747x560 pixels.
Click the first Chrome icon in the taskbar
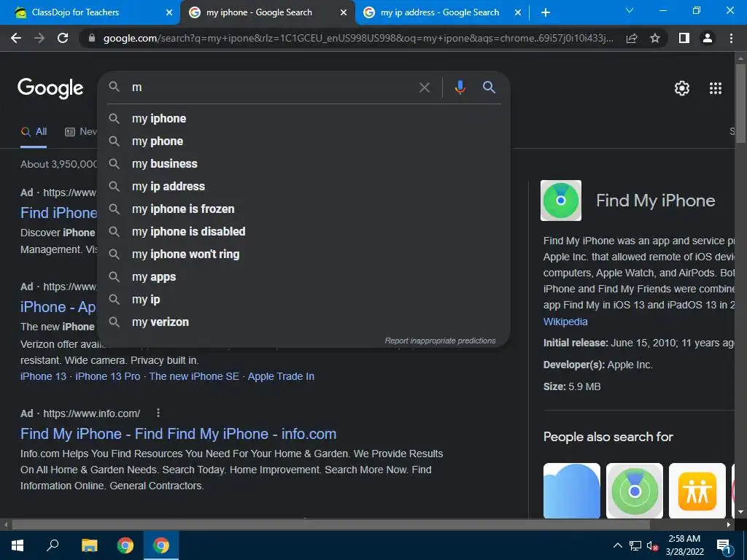pos(125,545)
